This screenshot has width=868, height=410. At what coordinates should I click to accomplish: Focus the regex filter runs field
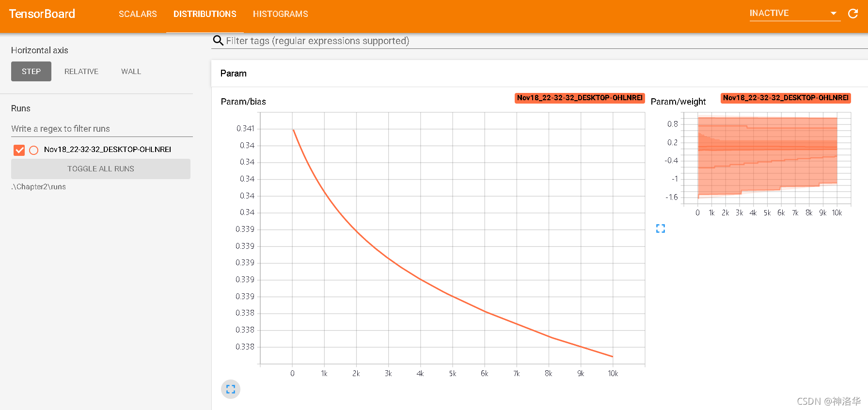pyautogui.click(x=102, y=129)
